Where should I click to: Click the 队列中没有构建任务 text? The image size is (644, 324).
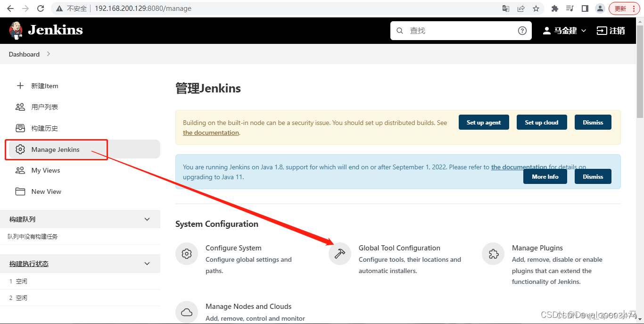[33, 236]
